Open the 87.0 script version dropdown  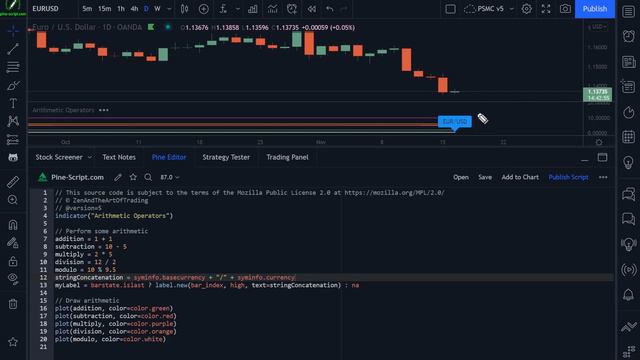point(169,177)
